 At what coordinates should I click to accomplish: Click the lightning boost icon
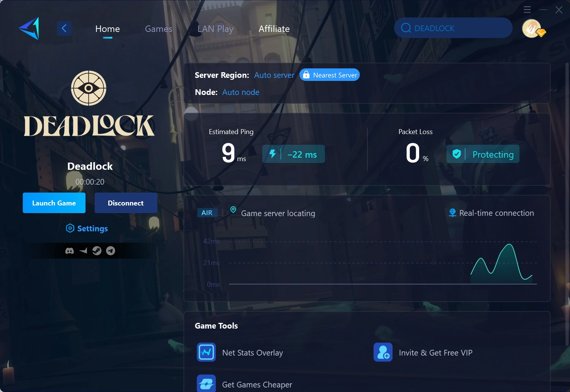click(x=272, y=154)
